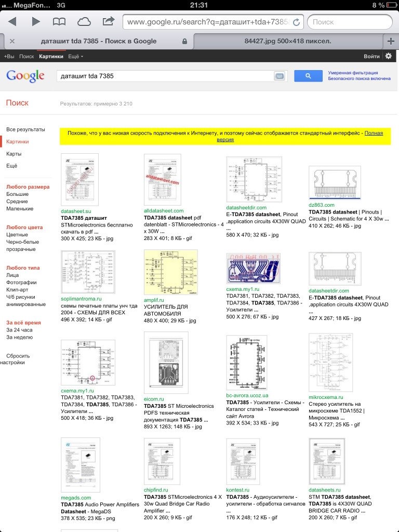Switch to the 84427.jpg tab
The width and height of the screenshot is (399, 532).
tap(288, 41)
